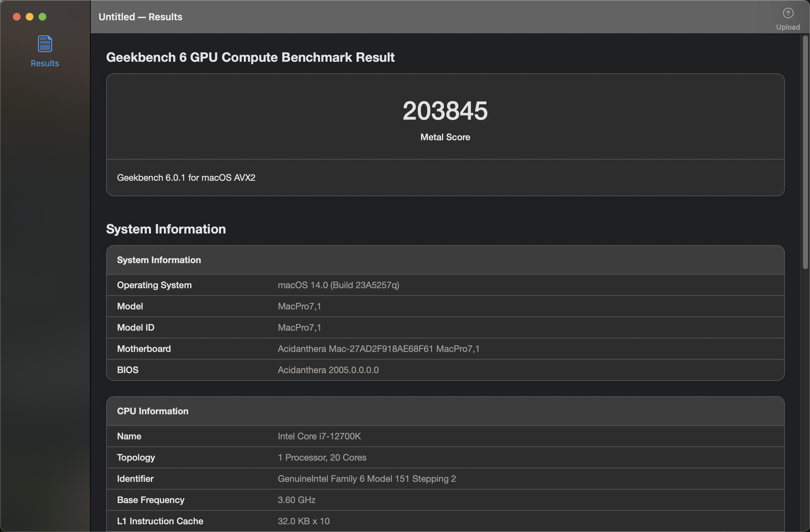Click the CPU Information section header
Image resolution: width=810 pixels, height=532 pixels.
(152, 411)
